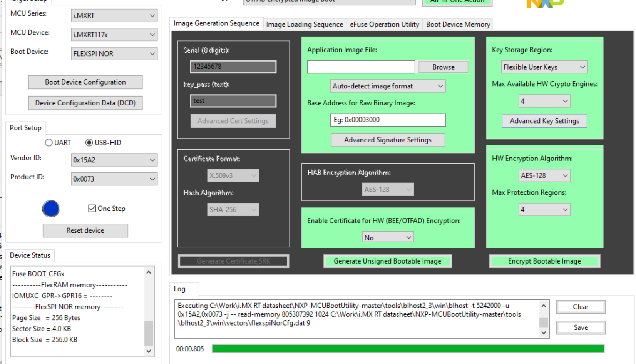
Task: Browse for an application image file
Action: click(444, 67)
